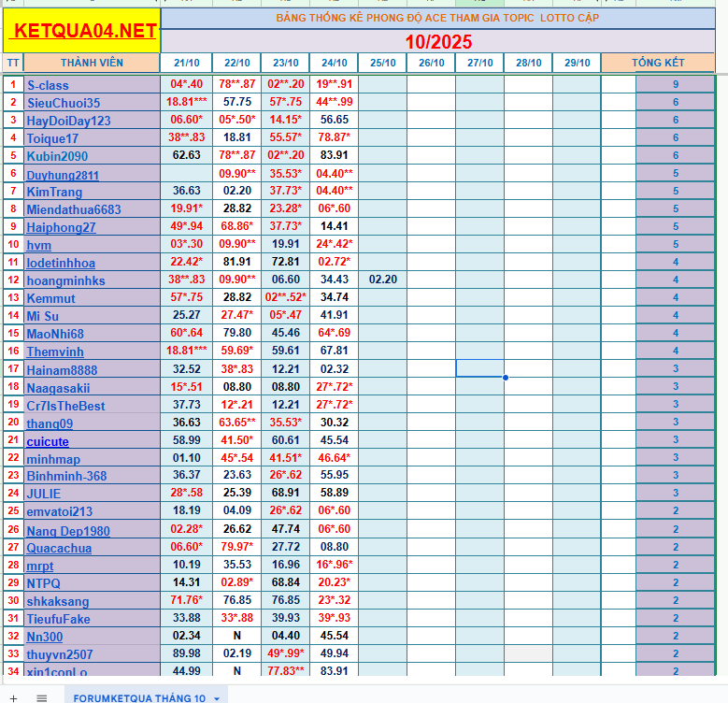Switch to the FORUMKETQUA THÁNG 10 sheet tab

(138, 698)
